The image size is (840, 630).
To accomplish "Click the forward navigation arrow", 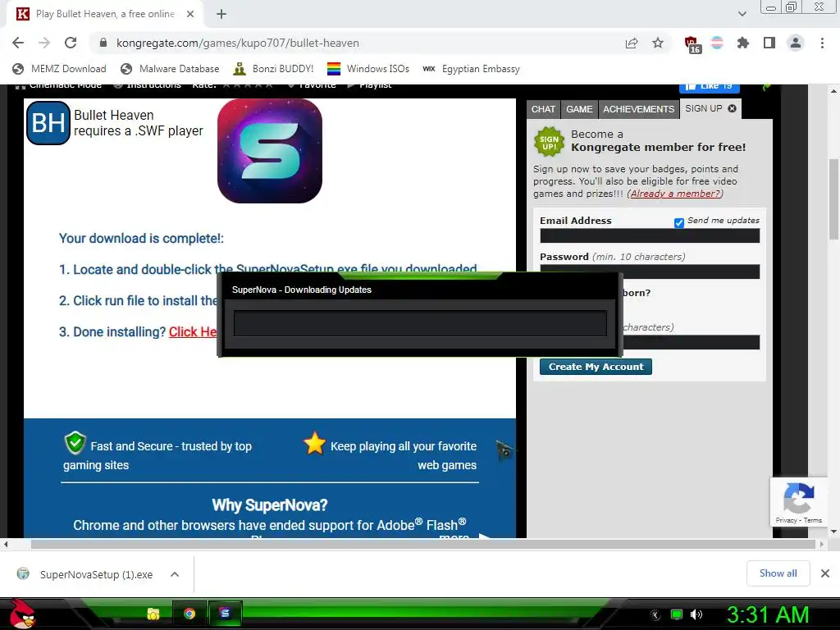I will point(44,43).
